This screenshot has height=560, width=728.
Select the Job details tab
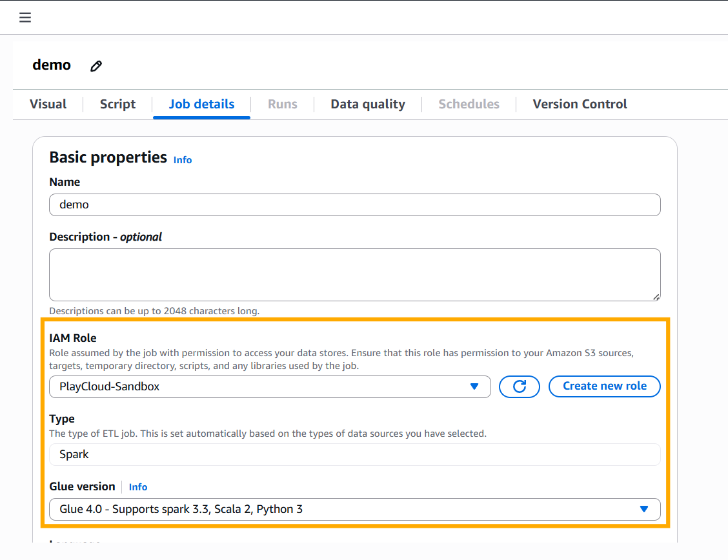[x=201, y=104]
